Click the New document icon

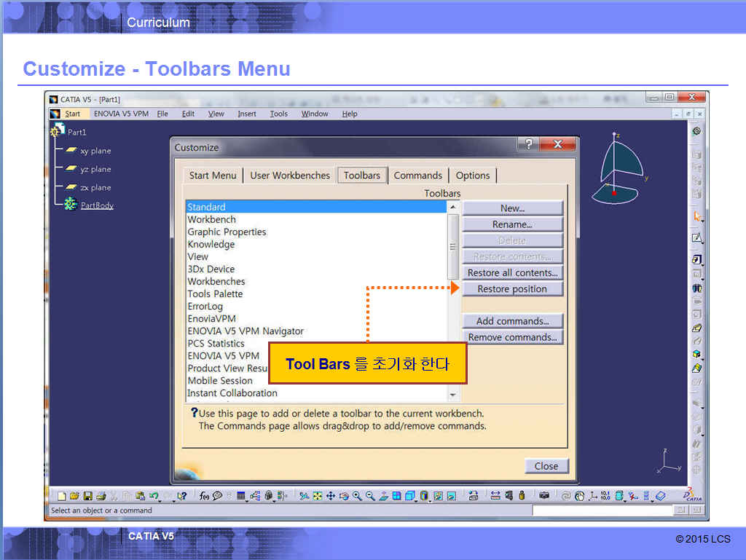click(62, 496)
